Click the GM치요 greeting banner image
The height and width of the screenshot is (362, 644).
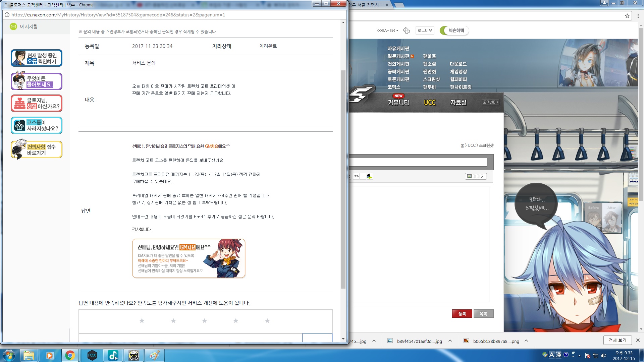coord(189,258)
